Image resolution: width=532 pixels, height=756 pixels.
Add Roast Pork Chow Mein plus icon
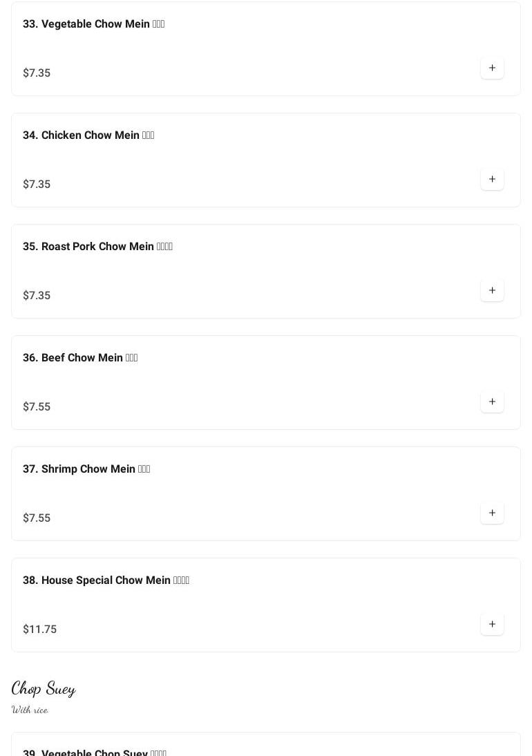tap(492, 290)
